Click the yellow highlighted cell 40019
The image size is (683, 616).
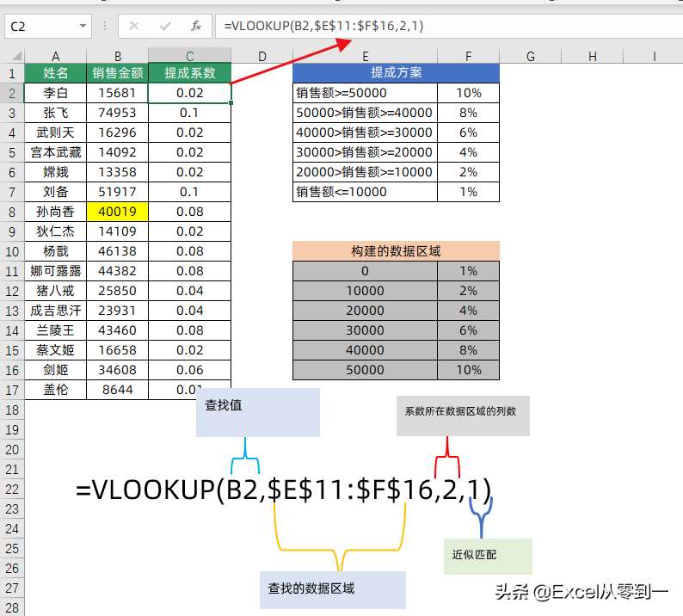point(118,211)
